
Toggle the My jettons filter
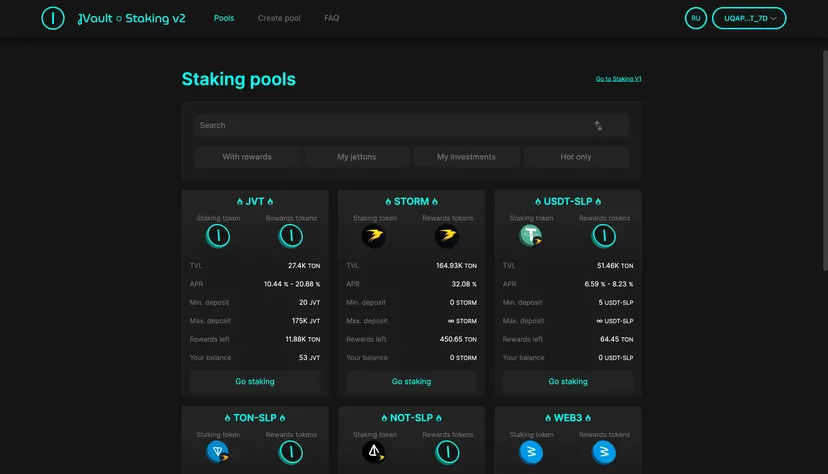click(x=356, y=157)
